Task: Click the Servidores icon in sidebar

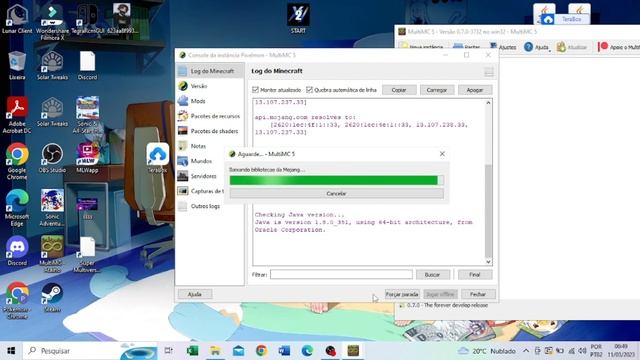Action: click(x=182, y=176)
